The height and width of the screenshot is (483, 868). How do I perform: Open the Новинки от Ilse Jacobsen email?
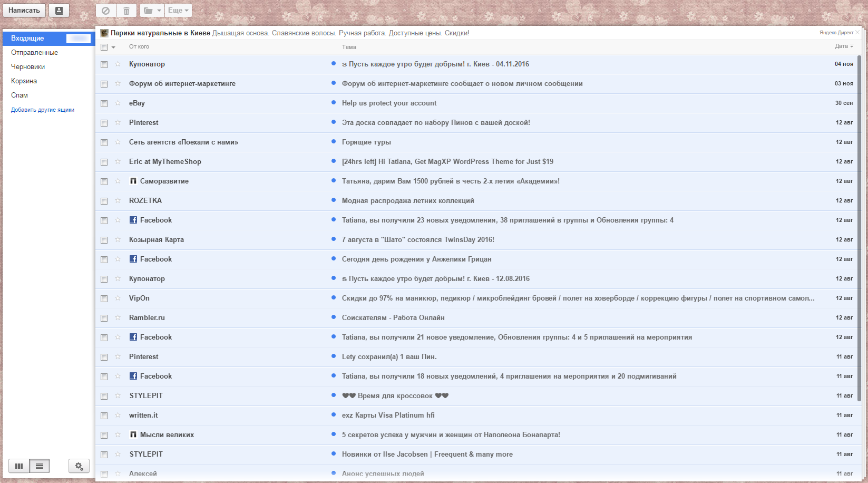427,454
